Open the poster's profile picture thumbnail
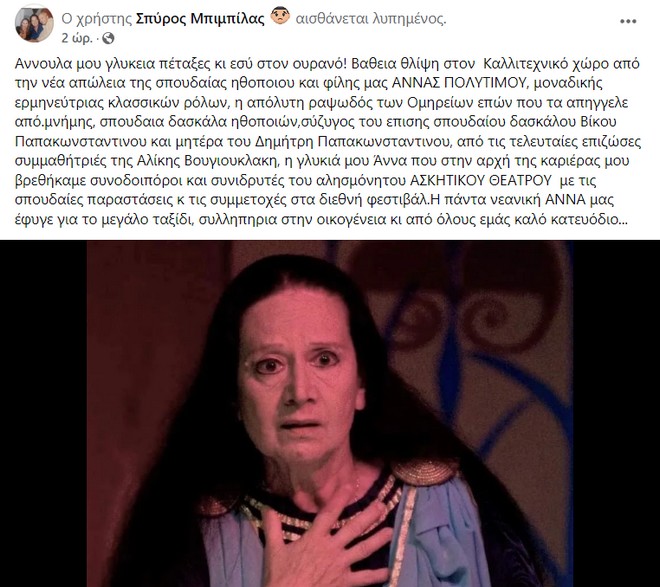The height and width of the screenshot is (587, 660). tap(34, 24)
